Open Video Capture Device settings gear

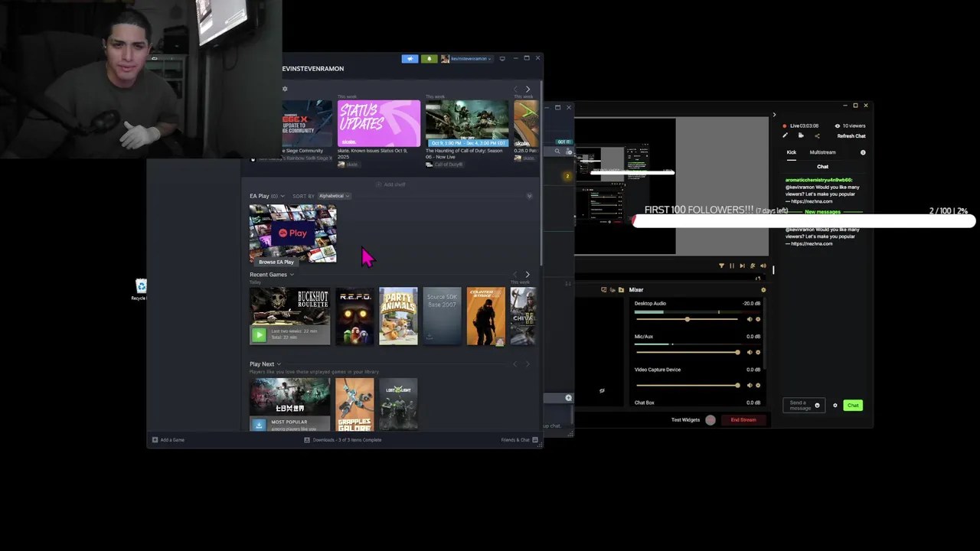tap(758, 385)
